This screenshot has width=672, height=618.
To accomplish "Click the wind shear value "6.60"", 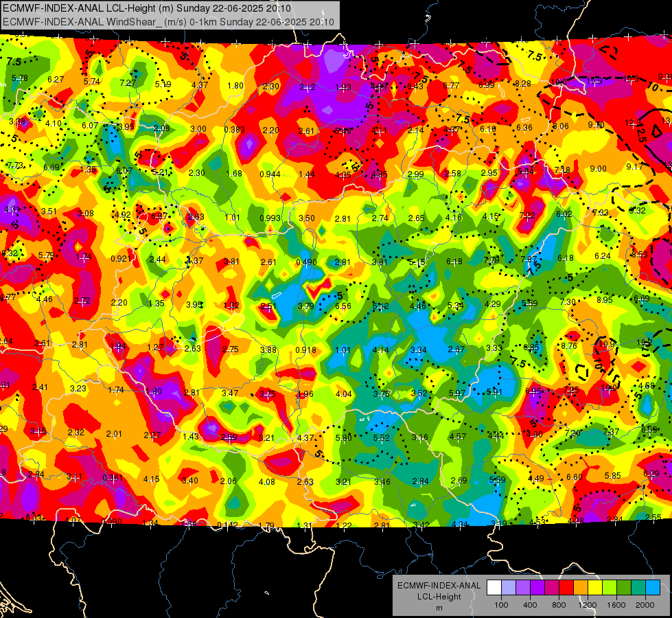I will 575,477.
